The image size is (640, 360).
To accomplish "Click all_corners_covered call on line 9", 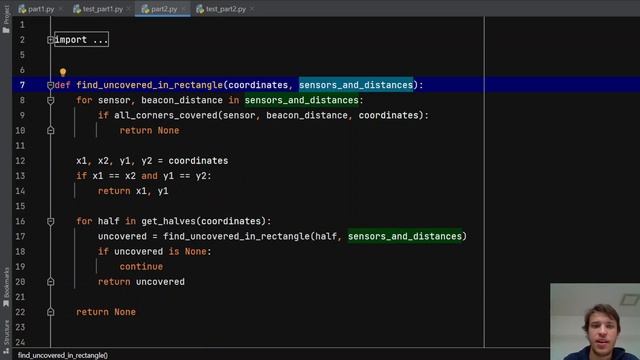I will 166,116.
